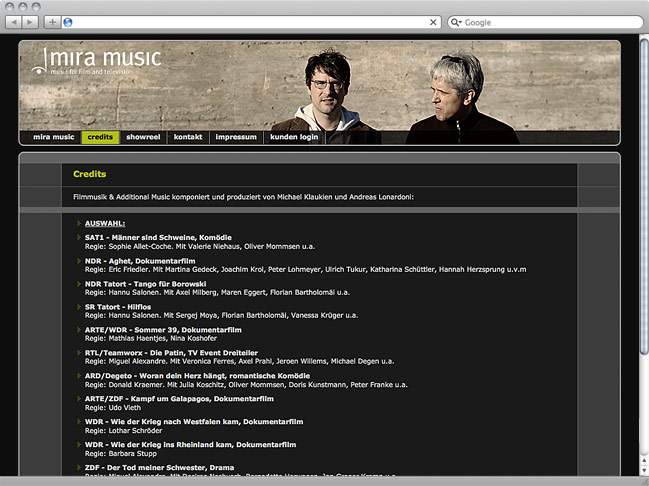The height and width of the screenshot is (486, 649).
Task: Click 'Regie: Miguel Alexandre' line under Die Patin
Action: coord(239,361)
